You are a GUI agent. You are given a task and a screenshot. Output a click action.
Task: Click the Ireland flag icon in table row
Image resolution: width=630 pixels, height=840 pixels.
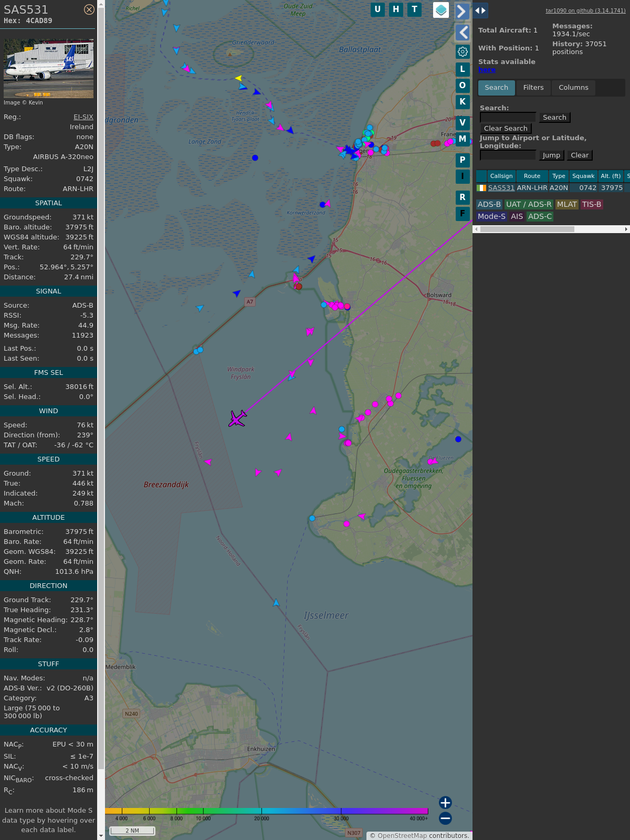point(481,188)
